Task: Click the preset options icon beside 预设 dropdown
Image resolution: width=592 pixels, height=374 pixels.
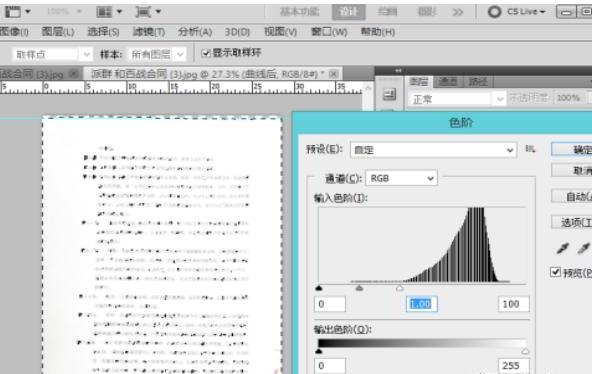Action: [x=530, y=149]
